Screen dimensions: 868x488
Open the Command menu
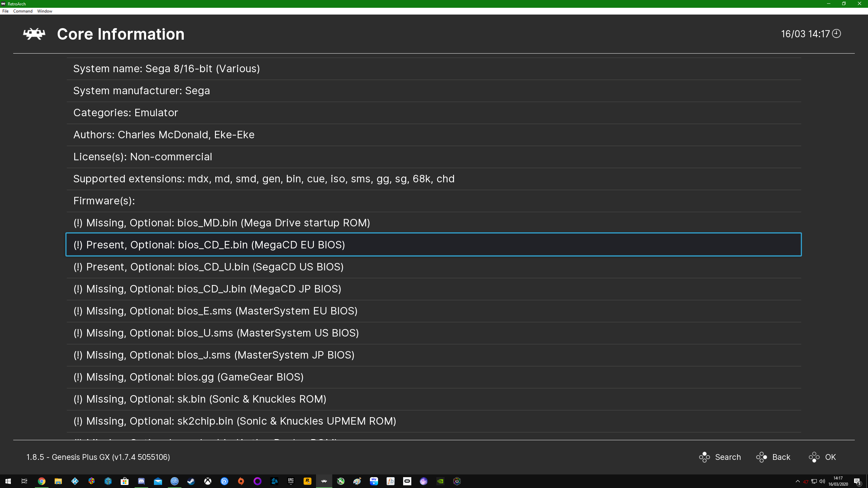23,11
